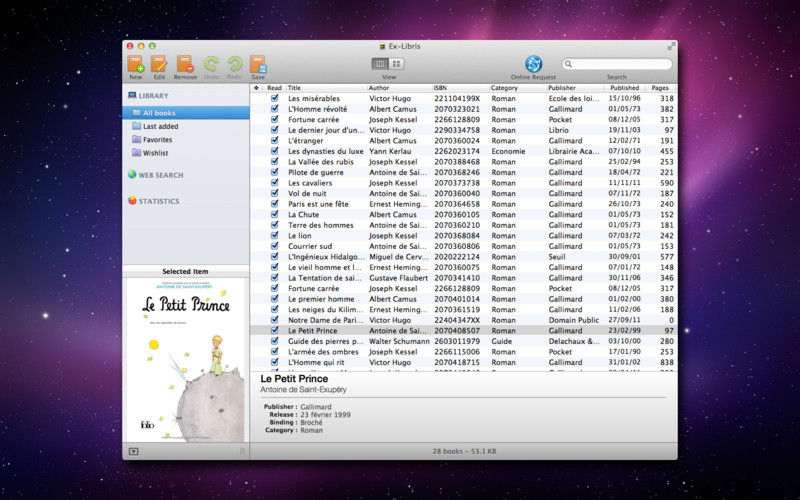Click the Remove book toolbar icon

(185, 64)
